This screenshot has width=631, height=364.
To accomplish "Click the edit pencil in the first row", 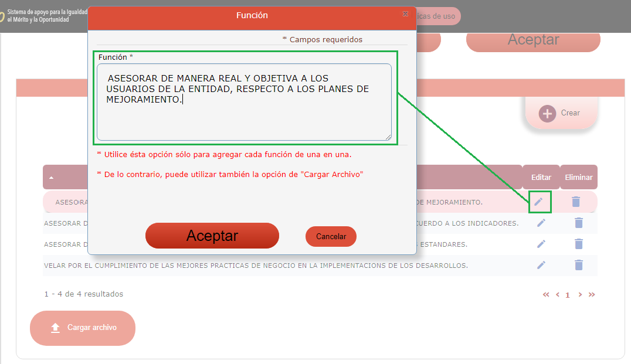I will (538, 202).
